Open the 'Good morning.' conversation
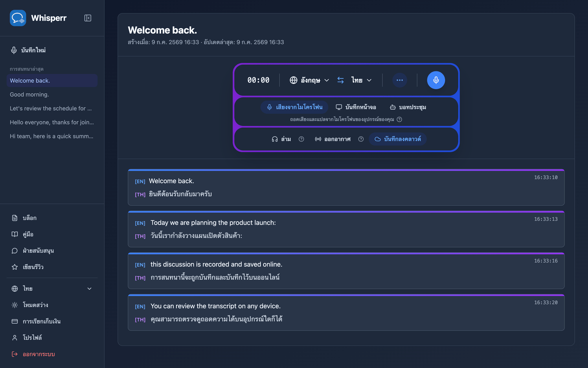Viewport: 588px width, 368px height. tap(52, 95)
